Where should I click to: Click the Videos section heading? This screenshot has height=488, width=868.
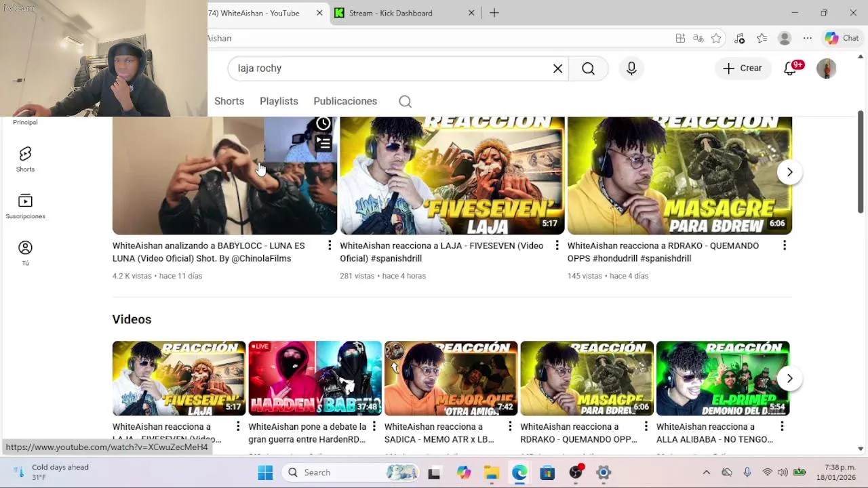(132, 319)
